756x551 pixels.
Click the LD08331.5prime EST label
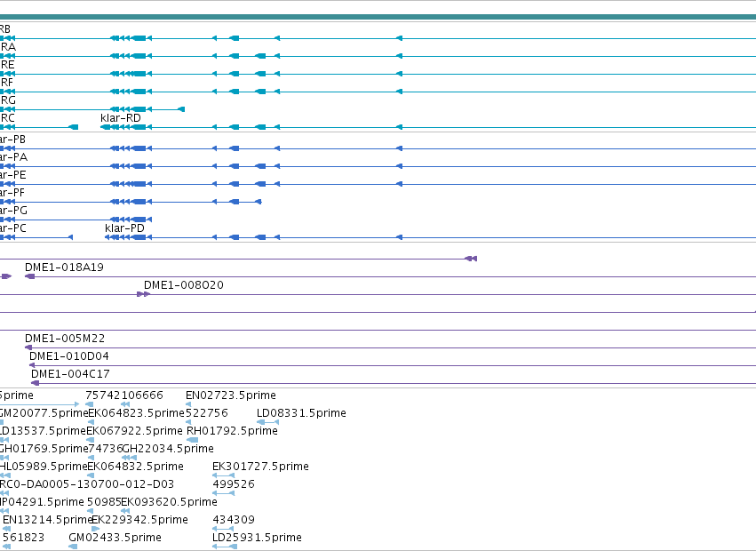301,413
